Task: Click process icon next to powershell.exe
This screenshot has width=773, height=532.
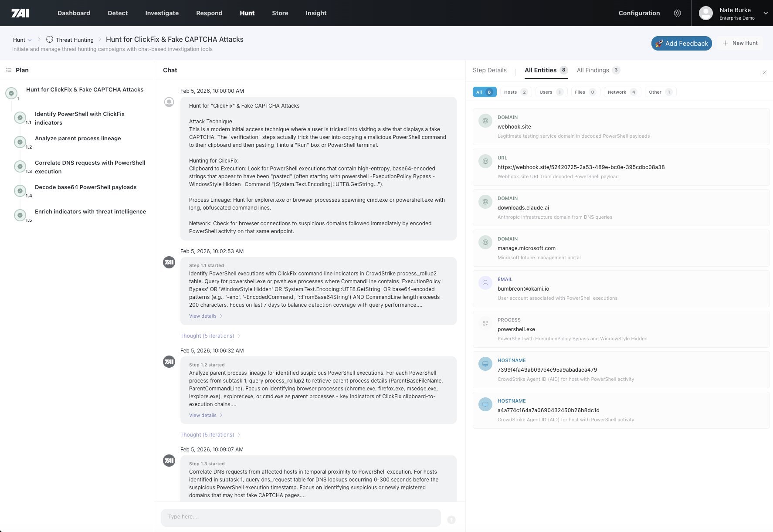Action: coord(485,323)
